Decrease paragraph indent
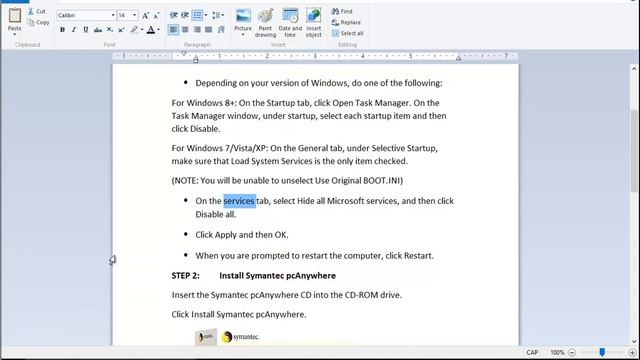The height and width of the screenshot is (360, 640). 173,16
